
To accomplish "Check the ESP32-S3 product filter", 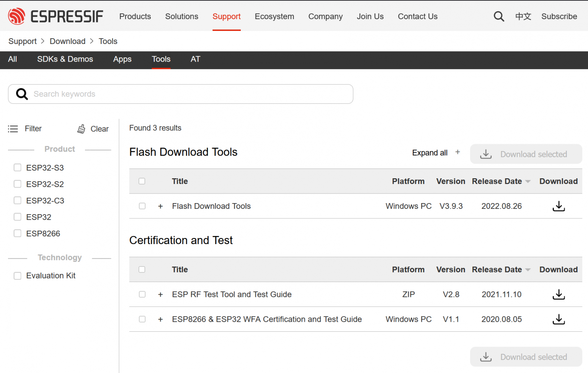I will click(x=17, y=167).
